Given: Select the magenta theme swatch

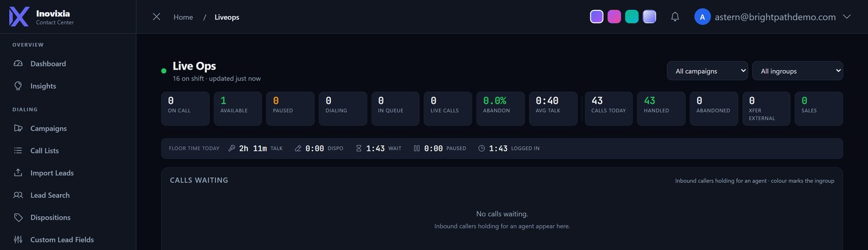Looking at the screenshot, I should tap(614, 17).
